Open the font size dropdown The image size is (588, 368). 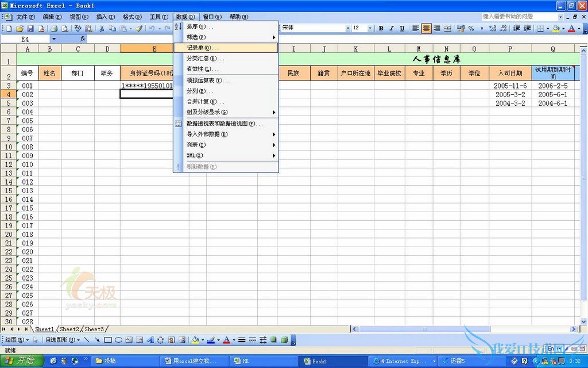click(x=370, y=28)
